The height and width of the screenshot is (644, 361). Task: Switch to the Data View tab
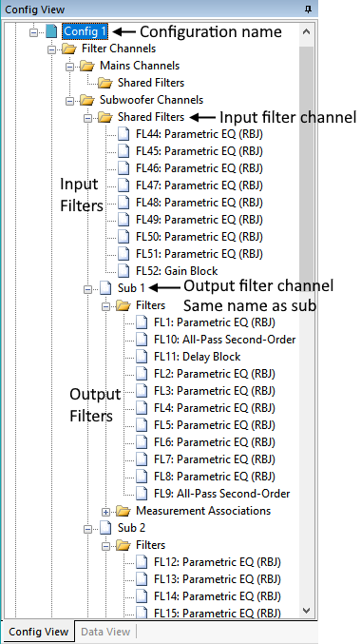pyautogui.click(x=105, y=632)
